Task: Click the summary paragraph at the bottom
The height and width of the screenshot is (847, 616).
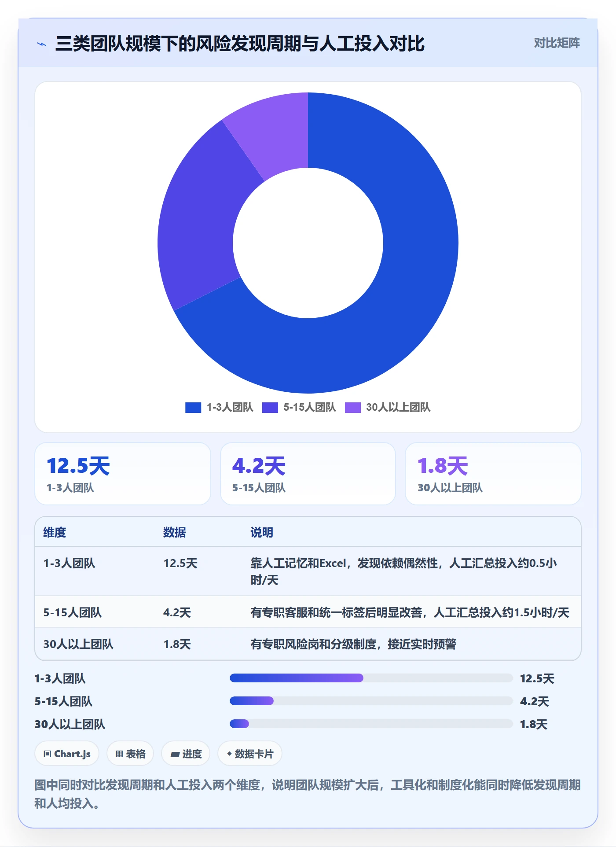Action: tap(308, 794)
